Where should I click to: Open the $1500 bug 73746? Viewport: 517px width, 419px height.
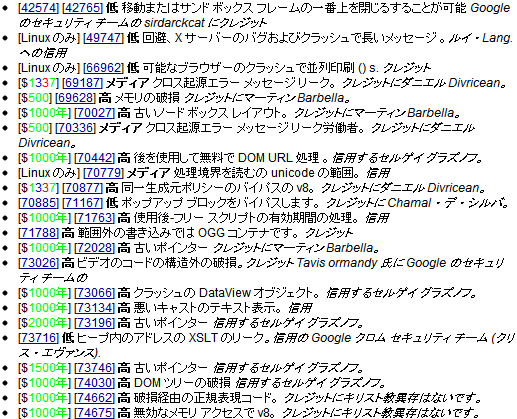pos(94,368)
